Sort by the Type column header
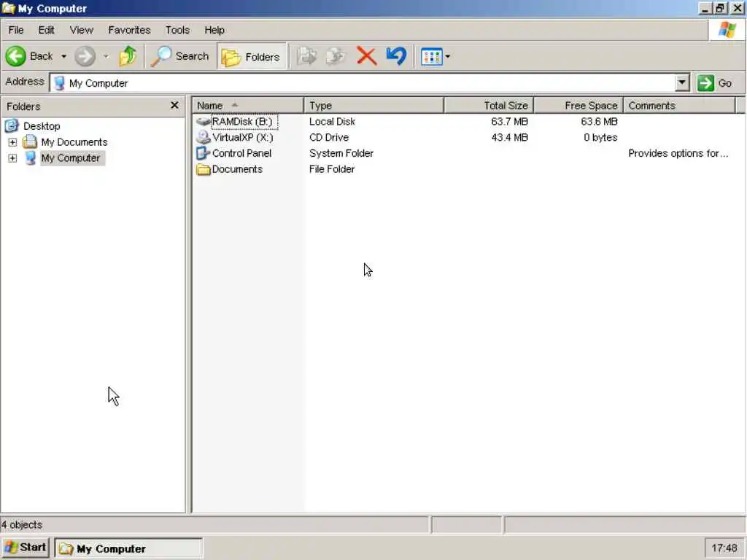The width and height of the screenshot is (747, 560). pos(373,105)
